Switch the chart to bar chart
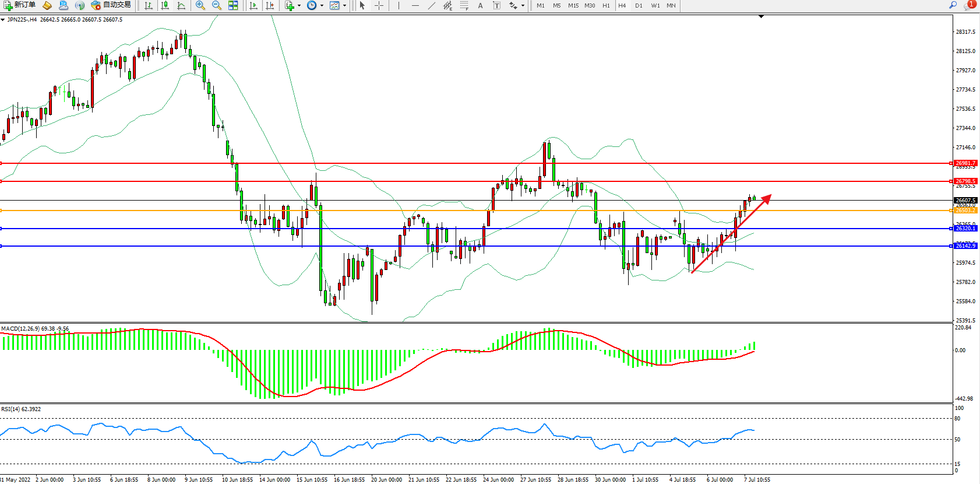 tap(149, 5)
